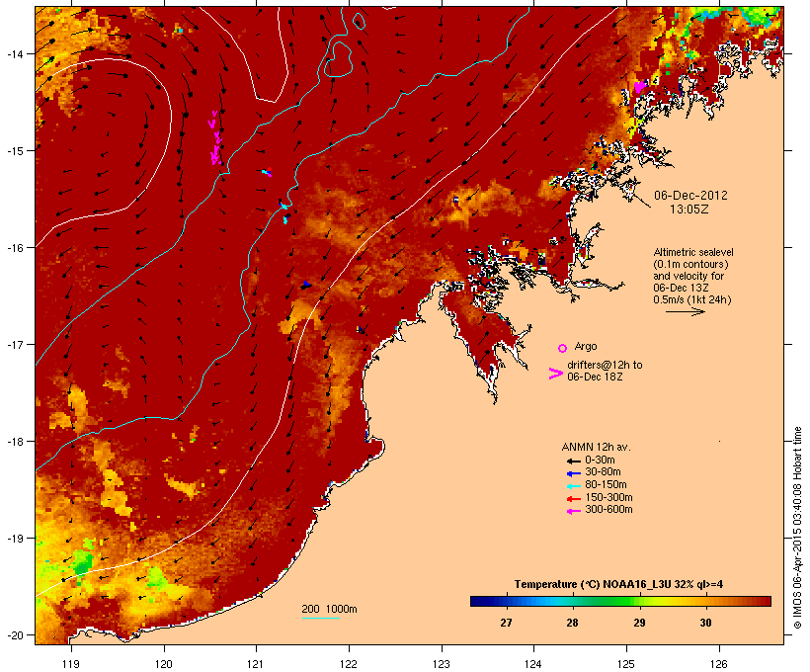
Task: Click the ANMN 12h av. heading
Action: tap(596, 447)
